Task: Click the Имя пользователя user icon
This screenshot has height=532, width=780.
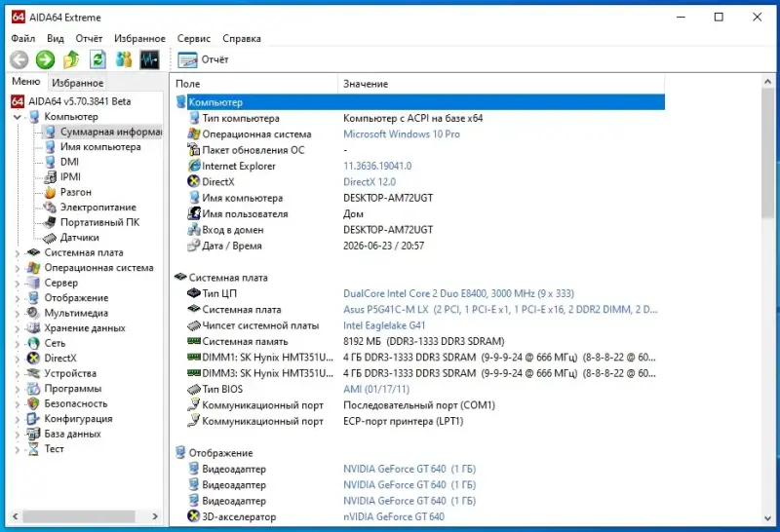Action: coord(193,213)
